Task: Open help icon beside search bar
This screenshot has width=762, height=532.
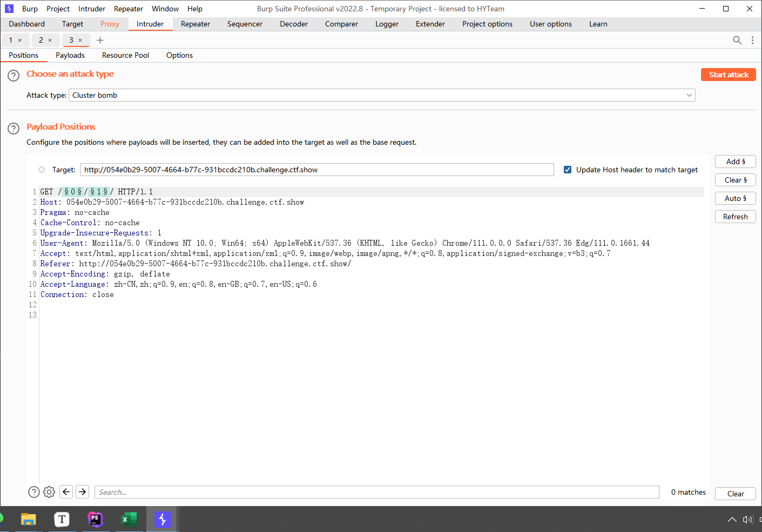Action: [x=33, y=492]
